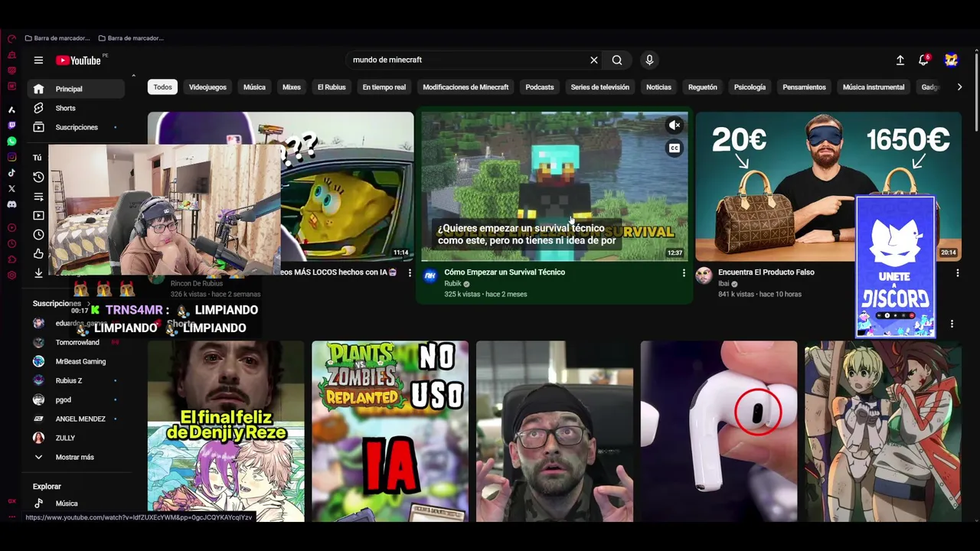Viewport: 980px width, 551px height.
Task: Open Rincon De Rubius channel link
Action: coord(196,284)
